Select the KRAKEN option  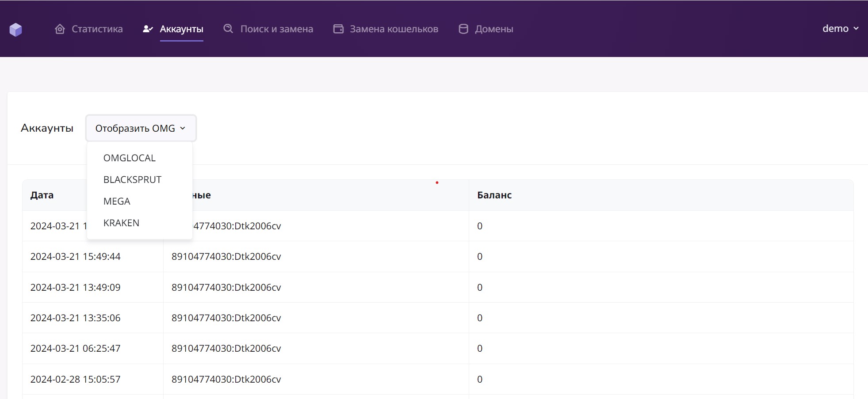tap(121, 223)
